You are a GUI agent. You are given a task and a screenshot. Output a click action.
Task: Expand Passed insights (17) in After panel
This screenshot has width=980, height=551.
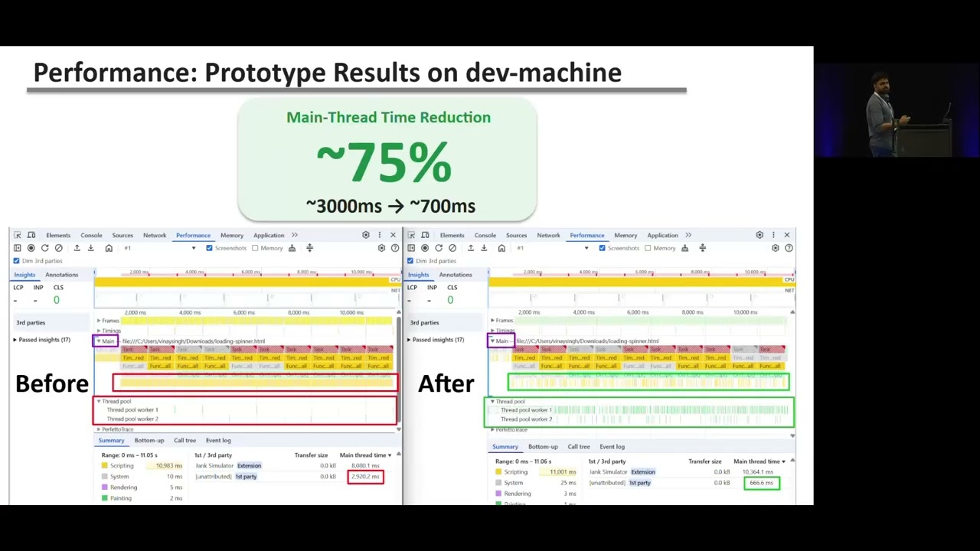coord(437,340)
